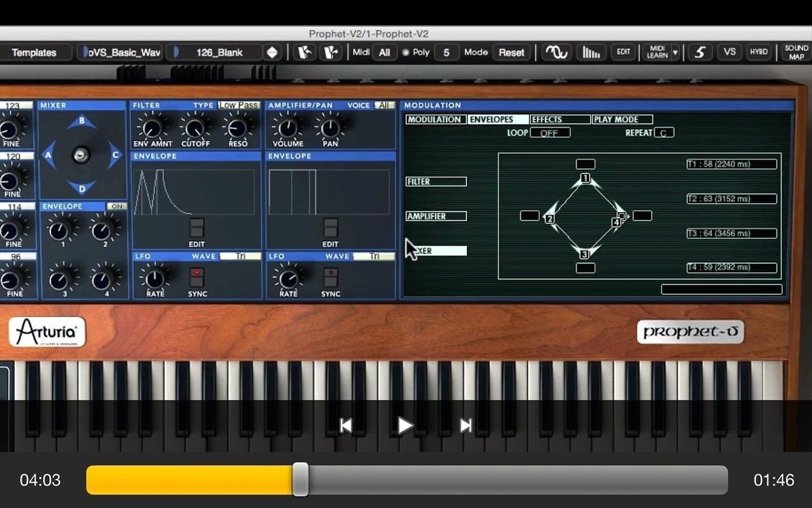Click the T2 : 63 (3152 ms) field
The height and width of the screenshot is (508, 812).
coord(731,198)
